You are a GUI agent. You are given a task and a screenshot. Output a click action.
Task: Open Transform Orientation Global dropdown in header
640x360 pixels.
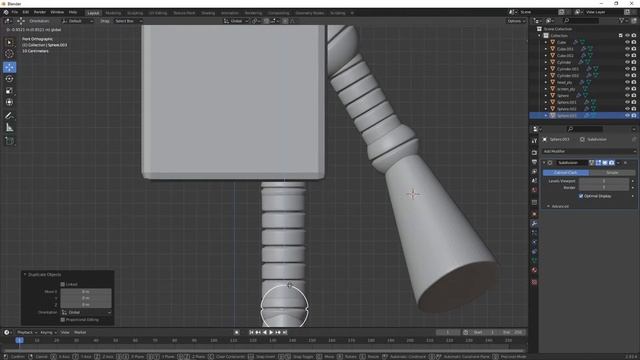(x=236, y=21)
